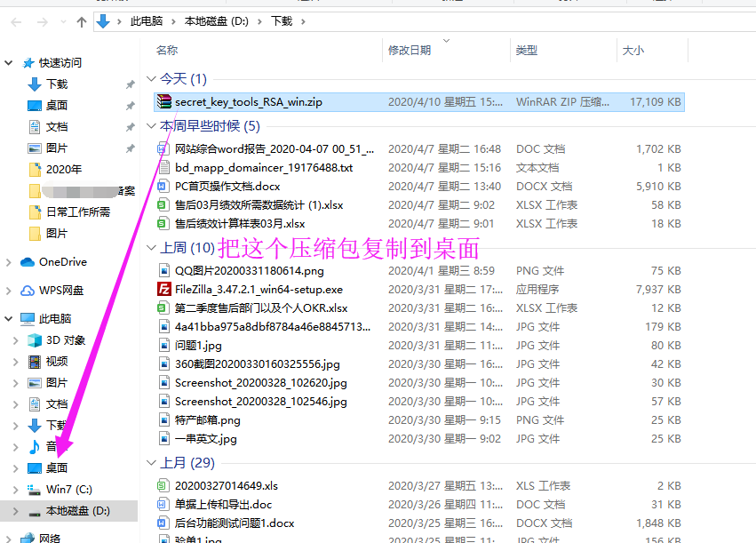This screenshot has height=543, width=756.
Task: Click 此电脑 in the address breadcrumb
Action: point(147,21)
